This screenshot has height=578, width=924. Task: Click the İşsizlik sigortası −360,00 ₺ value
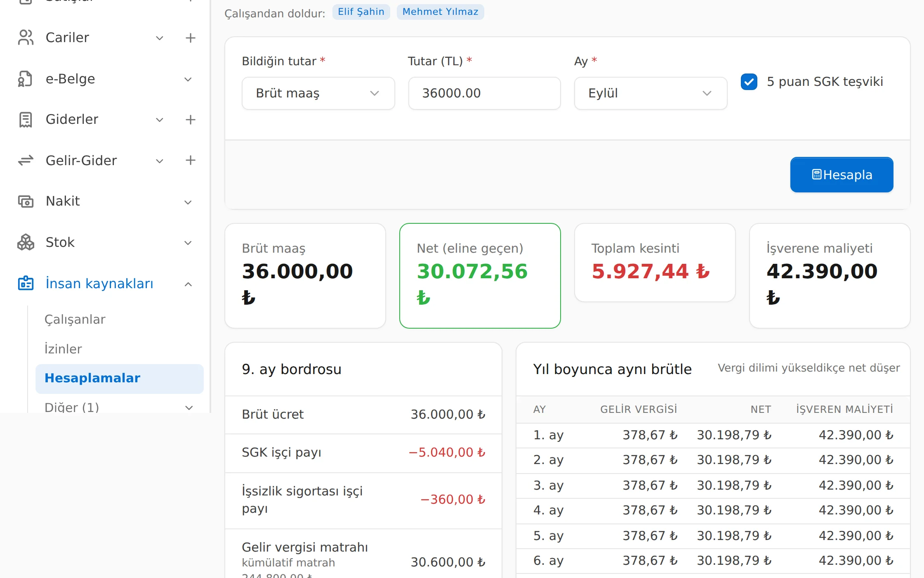click(x=453, y=500)
